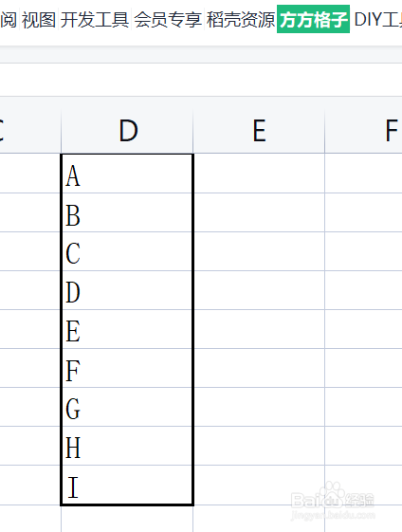Select column E header
The height and width of the screenshot is (532, 402).
tap(259, 131)
